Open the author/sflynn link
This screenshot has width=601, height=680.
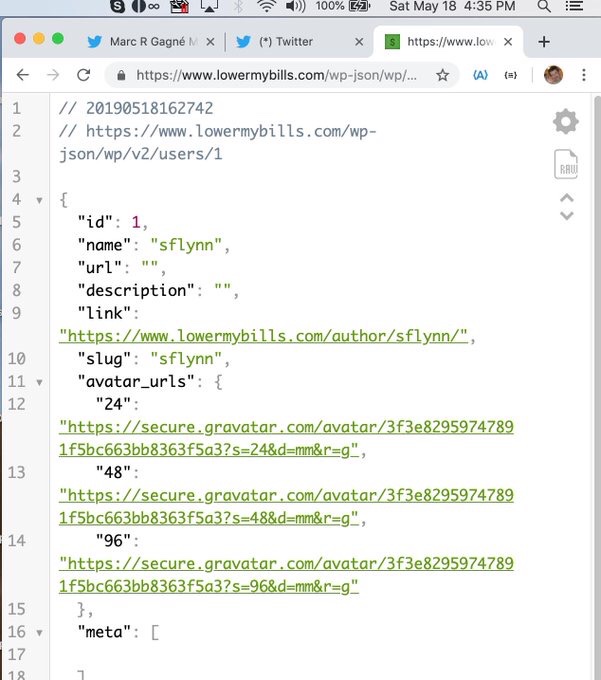tap(264, 336)
